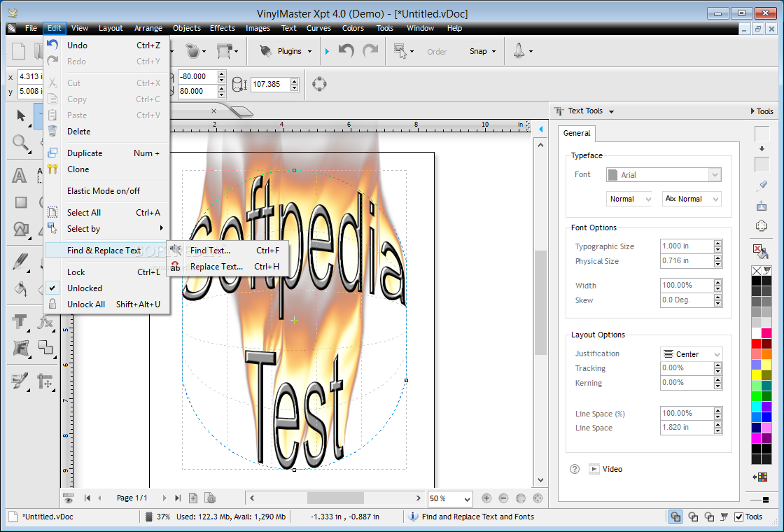Pick the bright yellow color swatch
This screenshot has width=784, height=532.
click(x=756, y=375)
